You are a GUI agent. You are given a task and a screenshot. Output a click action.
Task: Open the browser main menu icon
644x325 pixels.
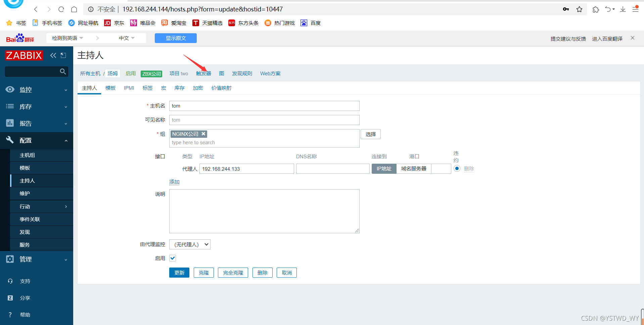(635, 9)
